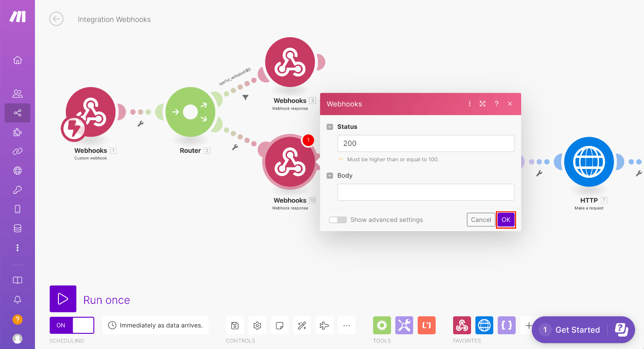Open the filter on upper route
The width and height of the screenshot is (644, 349).
[x=245, y=97]
